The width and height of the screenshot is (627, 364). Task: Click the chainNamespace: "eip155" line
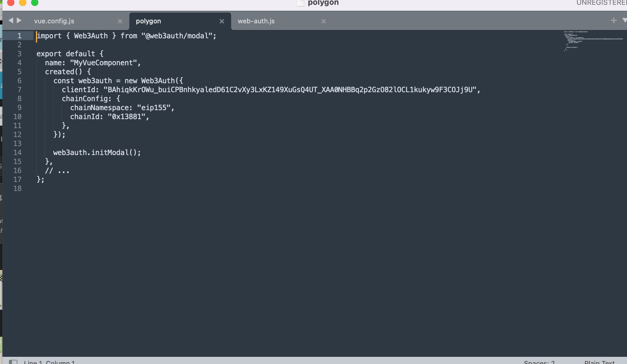pos(122,108)
